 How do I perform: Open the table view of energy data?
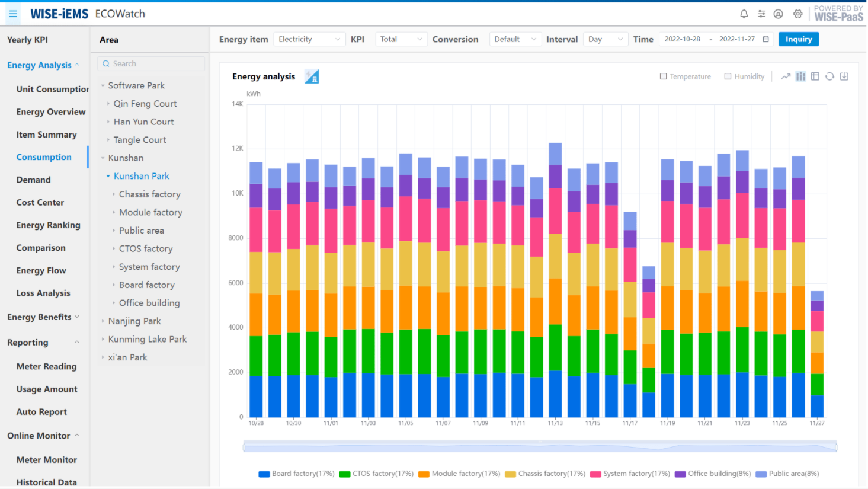[x=815, y=76]
